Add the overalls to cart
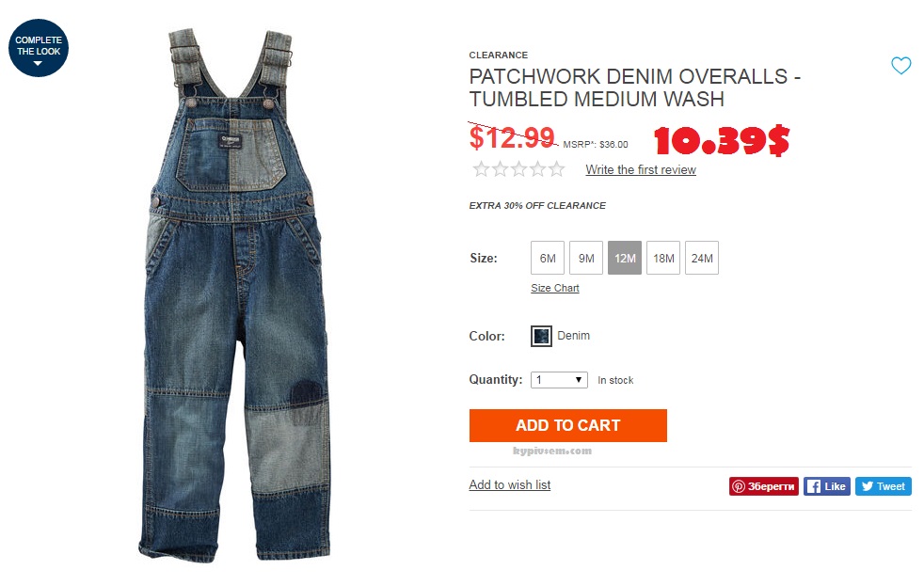Image resolution: width=924 pixels, height=586 pixels. [x=568, y=425]
